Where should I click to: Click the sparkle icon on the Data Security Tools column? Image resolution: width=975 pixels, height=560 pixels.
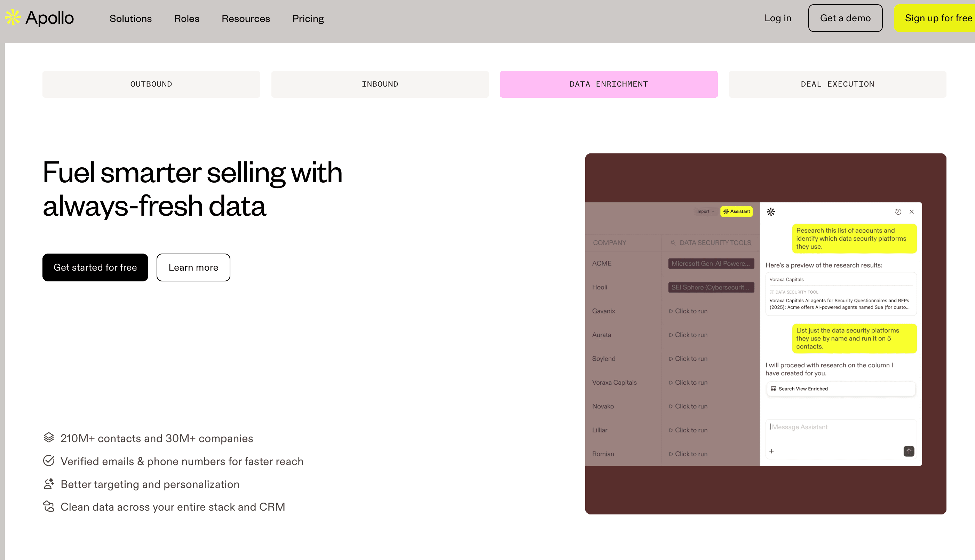673,243
